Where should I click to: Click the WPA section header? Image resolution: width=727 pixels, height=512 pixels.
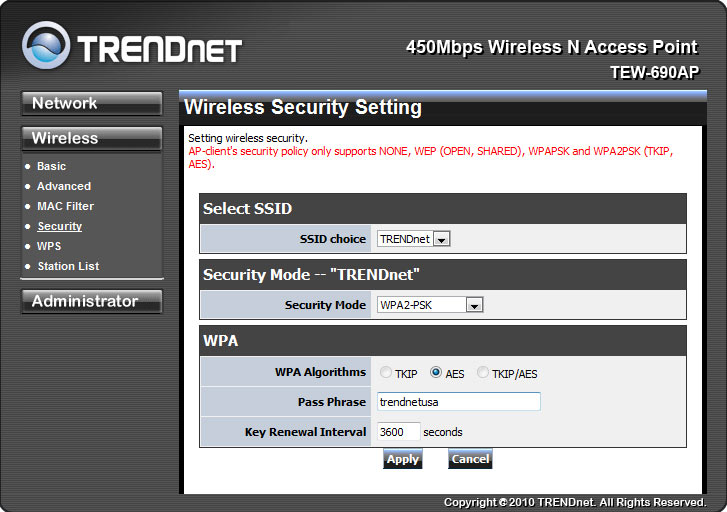(x=443, y=341)
